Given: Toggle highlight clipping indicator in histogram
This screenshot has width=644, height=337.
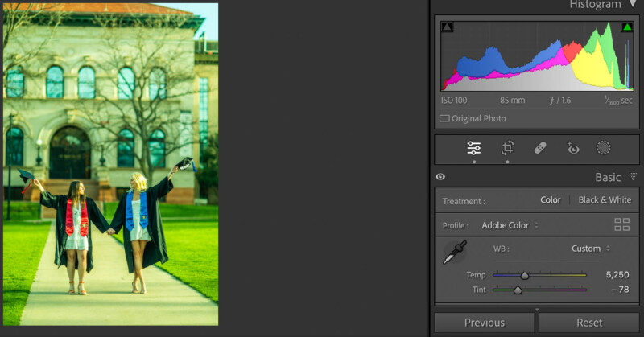Looking at the screenshot, I should coord(626,27).
